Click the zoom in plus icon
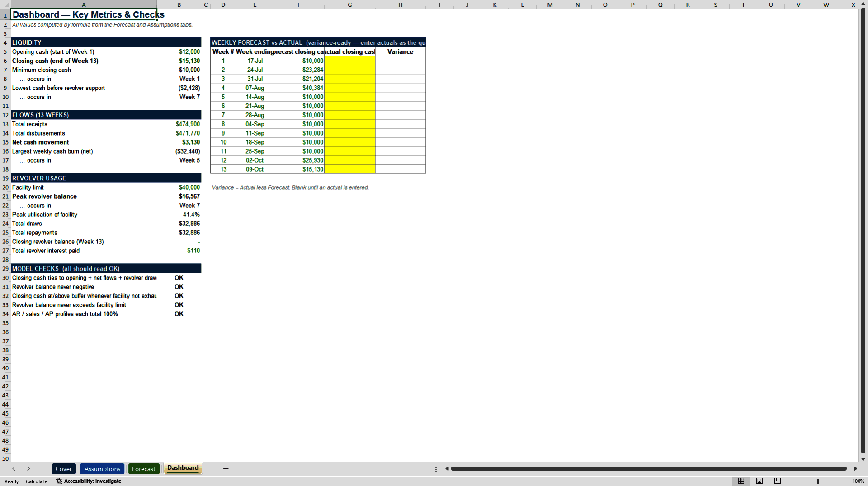The image size is (868, 486). pyautogui.click(x=844, y=481)
